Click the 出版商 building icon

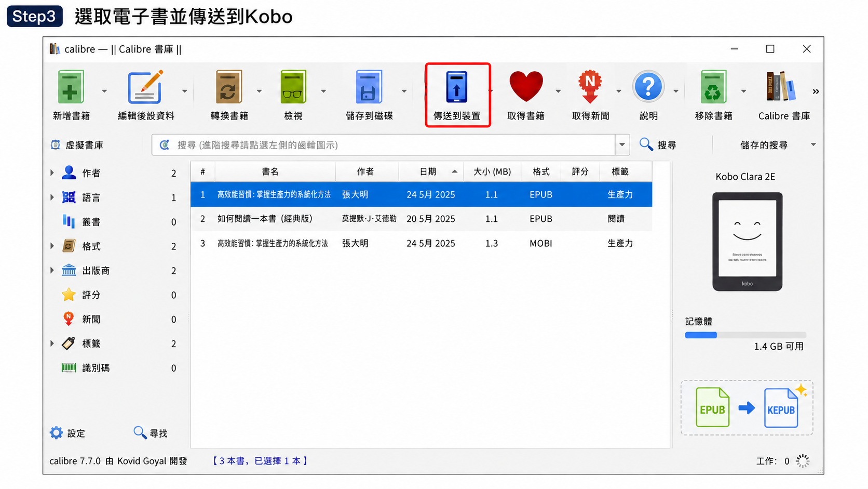(x=69, y=270)
